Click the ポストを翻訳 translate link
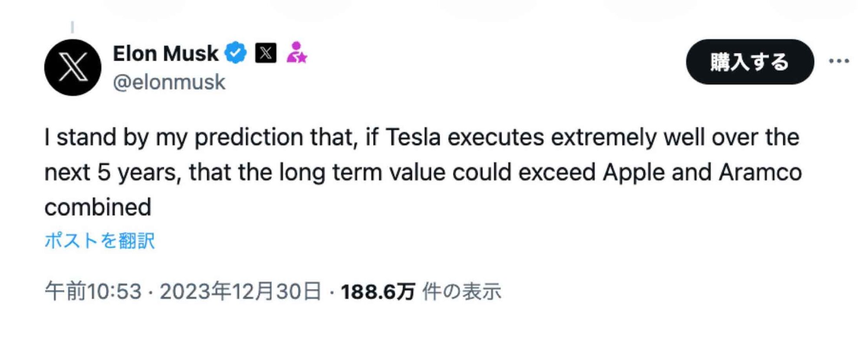The width and height of the screenshot is (868, 343). coord(99,241)
